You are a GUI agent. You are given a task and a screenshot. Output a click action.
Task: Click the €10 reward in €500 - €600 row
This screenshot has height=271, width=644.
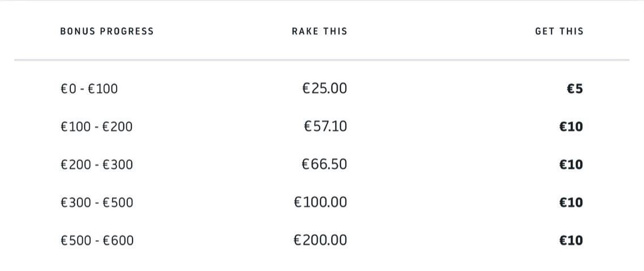tap(571, 240)
